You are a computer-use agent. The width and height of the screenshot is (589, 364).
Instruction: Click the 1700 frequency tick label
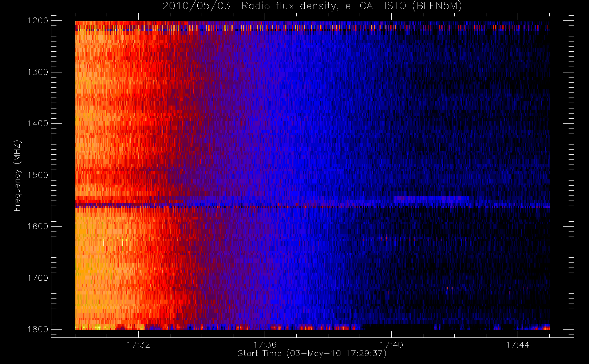pos(38,278)
